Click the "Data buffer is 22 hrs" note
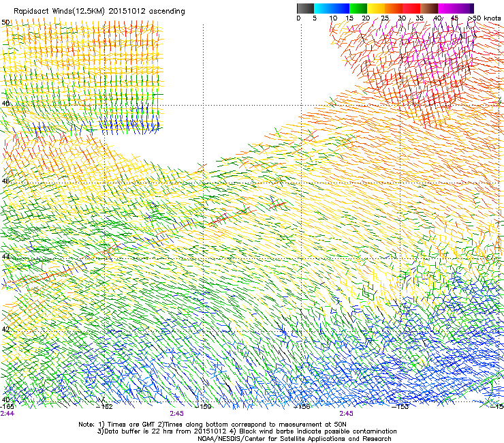 (161, 431)
